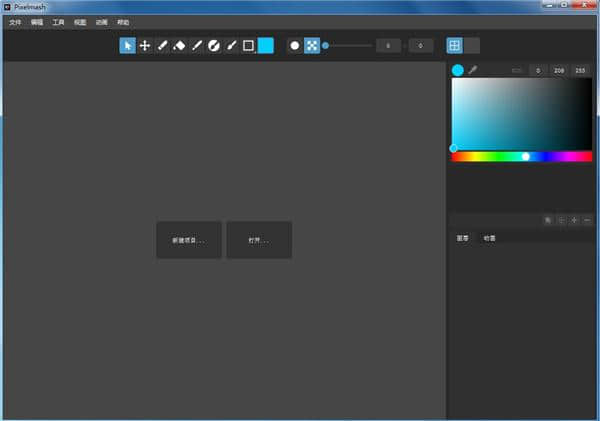Select the Brush tool

(231, 45)
